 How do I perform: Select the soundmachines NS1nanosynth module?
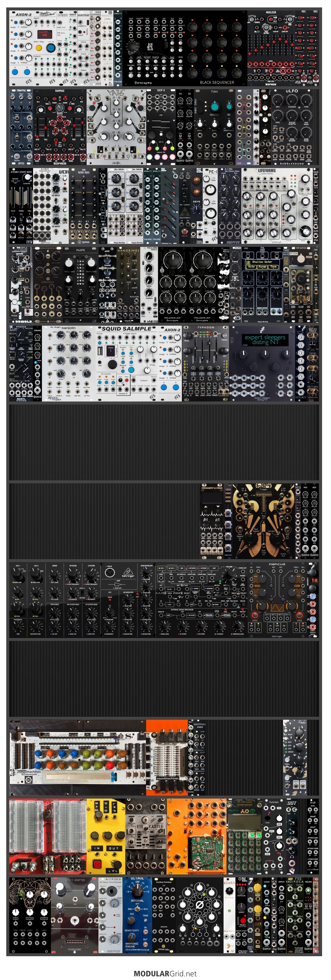pyautogui.click(x=78, y=757)
